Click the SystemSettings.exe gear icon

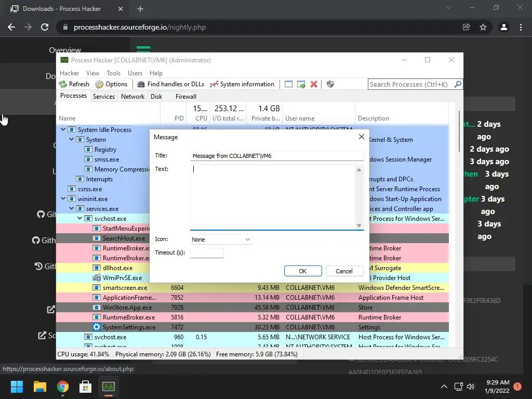coord(97,327)
